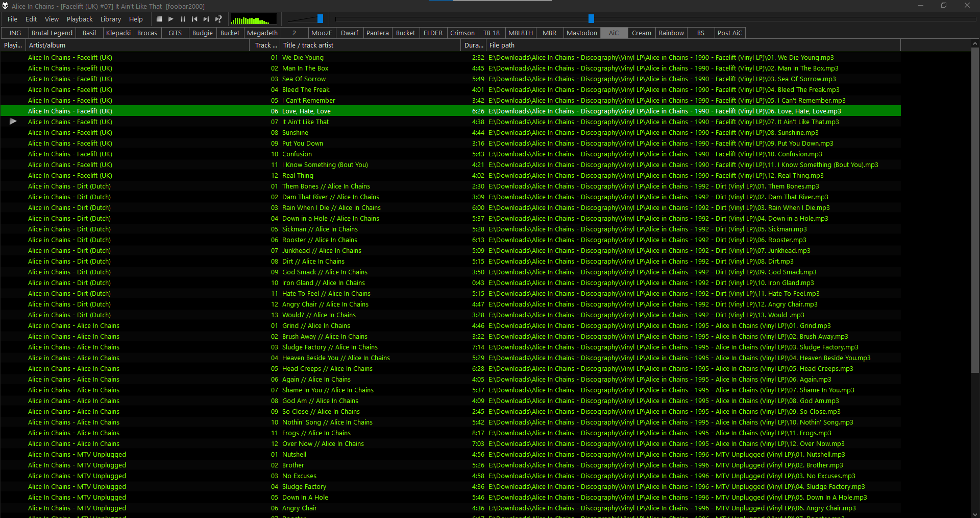Click the foobar2000 app icon in title bar

coord(5,6)
